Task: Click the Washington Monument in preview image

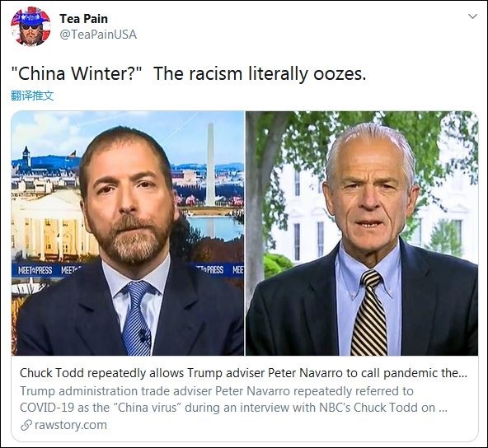Action: [x=211, y=164]
